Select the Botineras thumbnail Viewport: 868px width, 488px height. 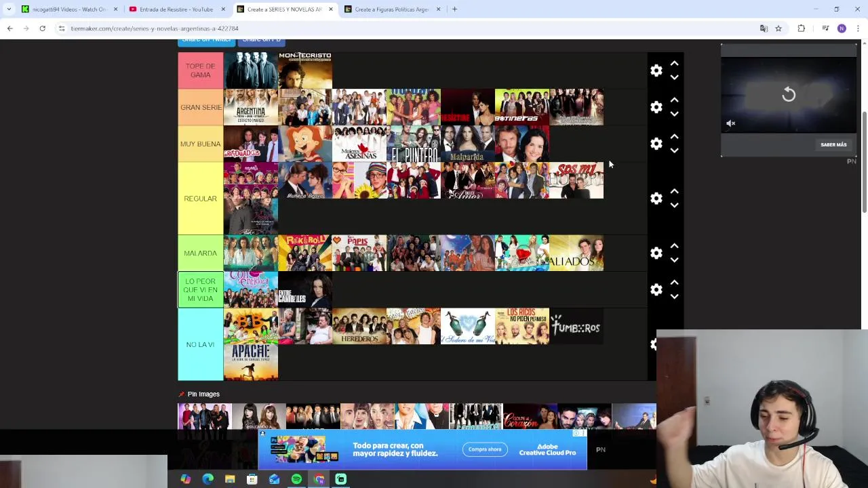coord(522,107)
